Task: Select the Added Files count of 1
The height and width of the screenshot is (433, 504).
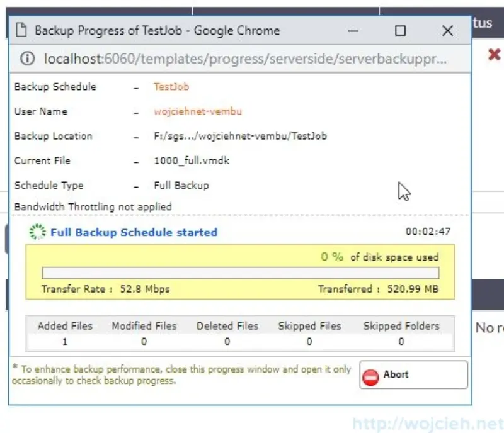Action: (x=65, y=340)
